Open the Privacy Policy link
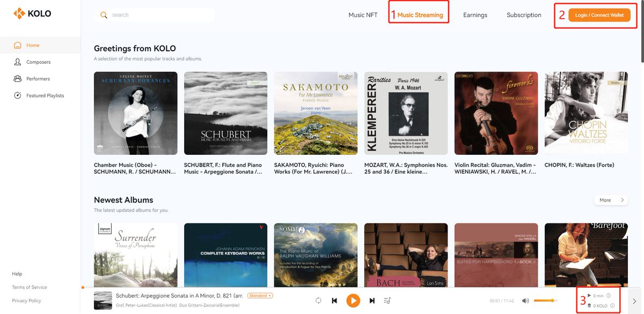The height and width of the screenshot is (314, 644). point(26,301)
